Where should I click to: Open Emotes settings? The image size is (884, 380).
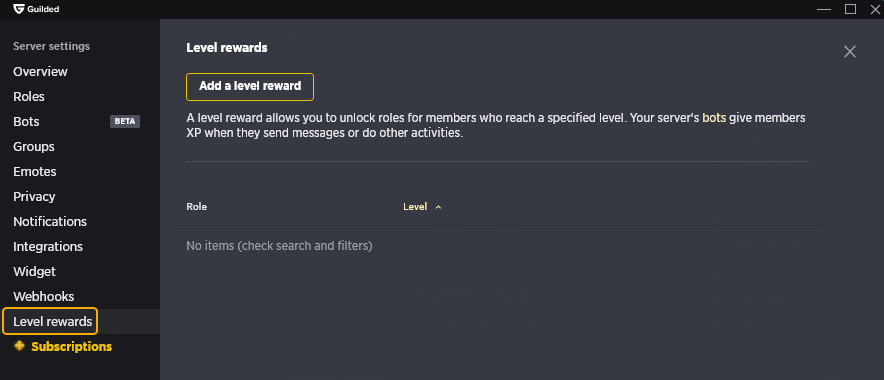34,171
